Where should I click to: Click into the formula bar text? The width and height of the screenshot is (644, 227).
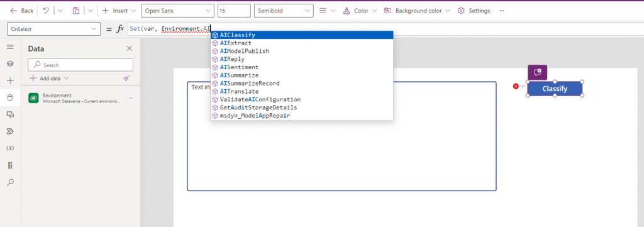[170, 29]
